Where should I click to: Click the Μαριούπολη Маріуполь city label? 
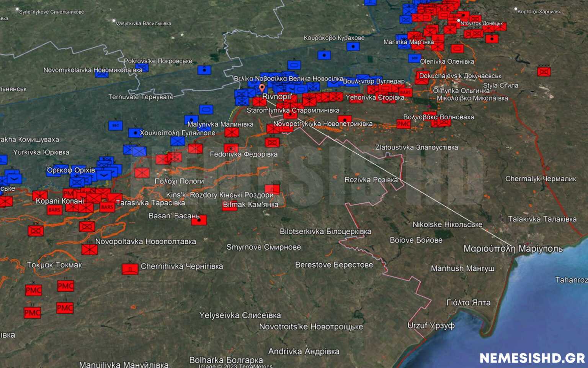(x=513, y=249)
